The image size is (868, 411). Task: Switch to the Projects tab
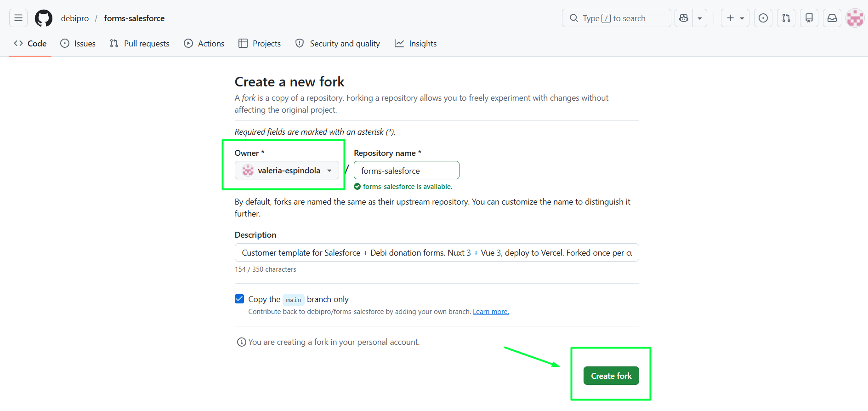pyautogui.click(x=260, y=43)
